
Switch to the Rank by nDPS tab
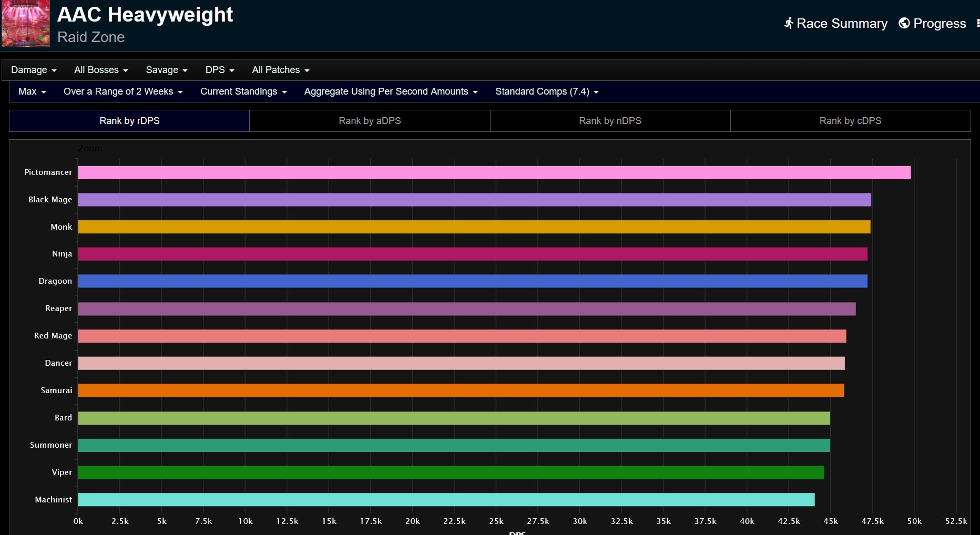coord(610,121)
